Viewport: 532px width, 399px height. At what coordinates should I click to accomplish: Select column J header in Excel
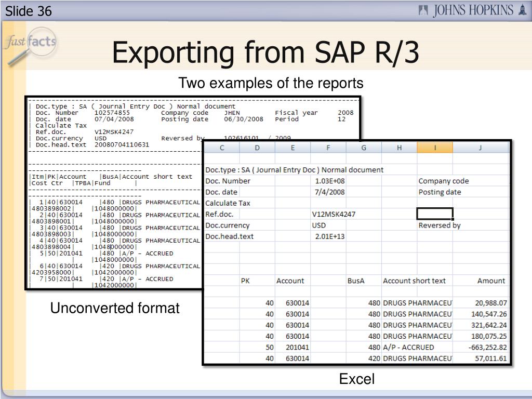tap(481, 148)
